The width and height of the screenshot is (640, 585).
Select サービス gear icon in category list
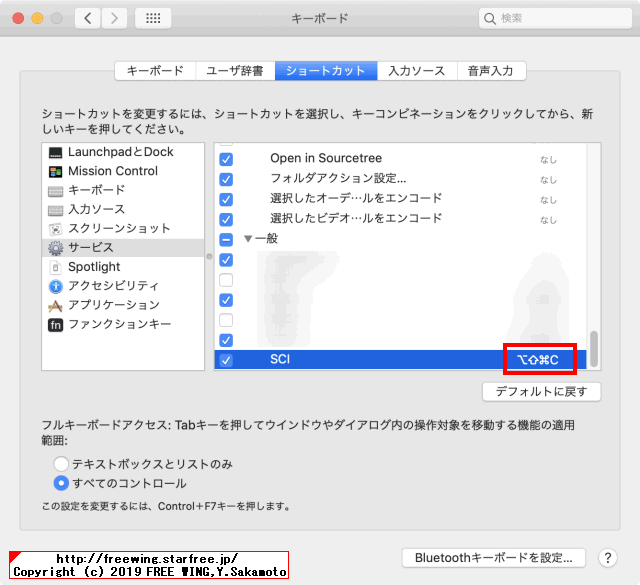coord(56,248)
